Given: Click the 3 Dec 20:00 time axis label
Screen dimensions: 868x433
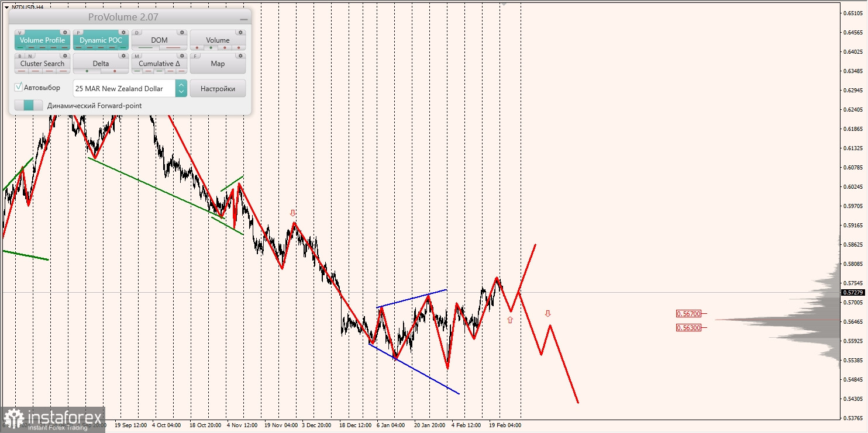Looking at the screenshot, I should [316, 425].
